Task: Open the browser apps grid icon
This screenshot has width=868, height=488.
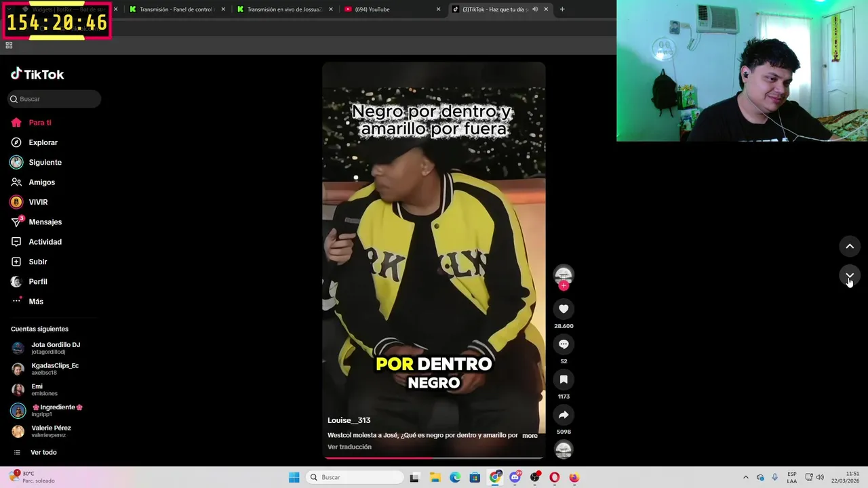Action: 9,45
